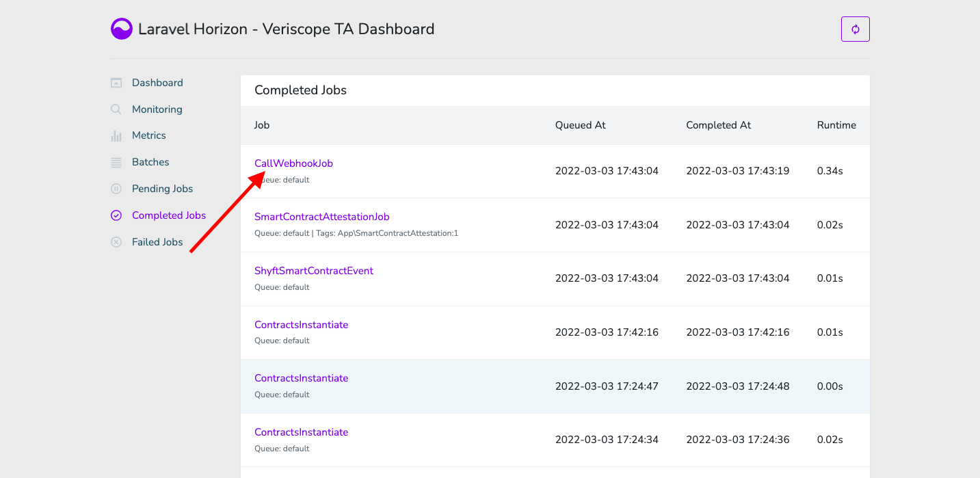This screenshot has height=478, width=980.
Task: Click queued time 2022-03-03 17:42:16
Action: click(x=607, y=332)
